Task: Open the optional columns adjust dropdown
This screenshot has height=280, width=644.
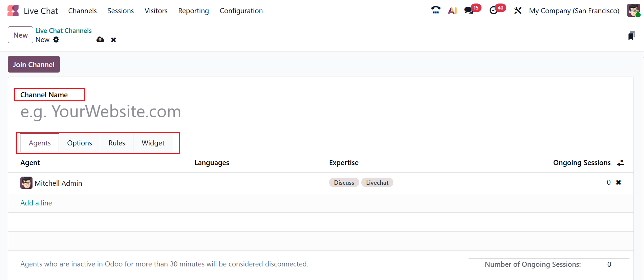Action: coord(620,163)
